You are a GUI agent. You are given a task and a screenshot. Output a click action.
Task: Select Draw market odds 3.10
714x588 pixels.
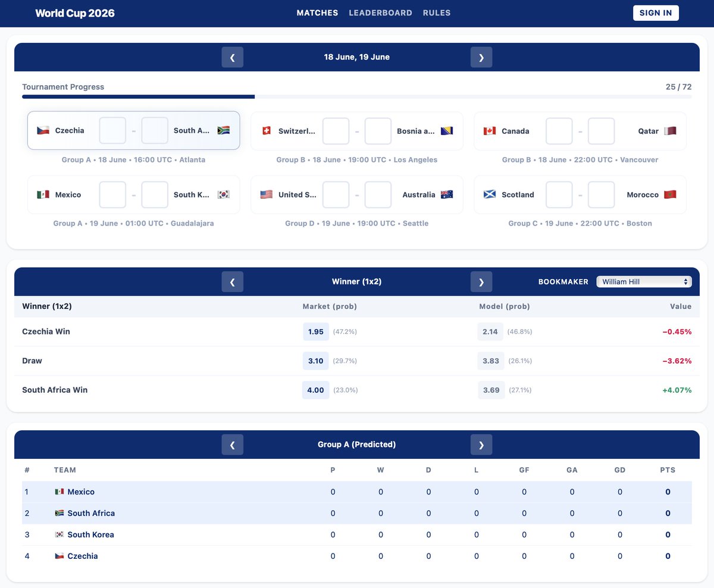(316, 361)
